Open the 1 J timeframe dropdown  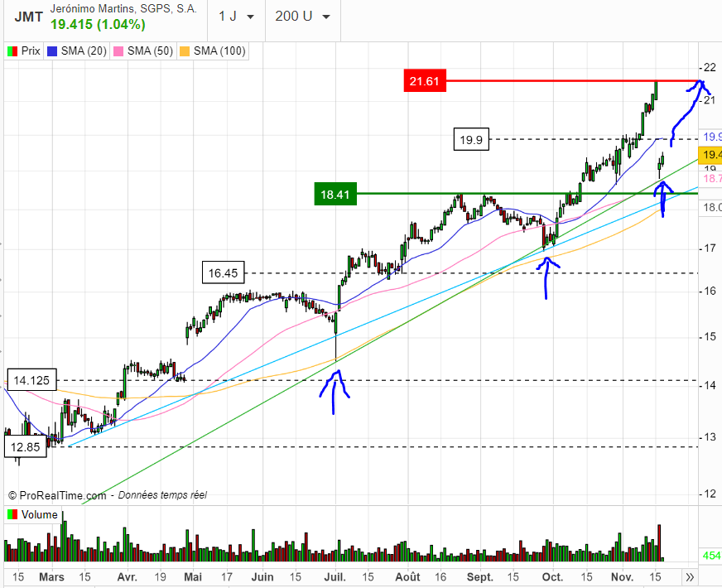(236, 17)
